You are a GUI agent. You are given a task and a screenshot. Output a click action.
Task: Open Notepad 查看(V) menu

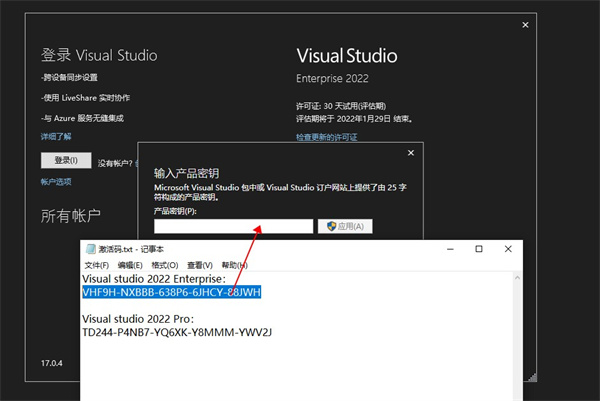point(199,265)
